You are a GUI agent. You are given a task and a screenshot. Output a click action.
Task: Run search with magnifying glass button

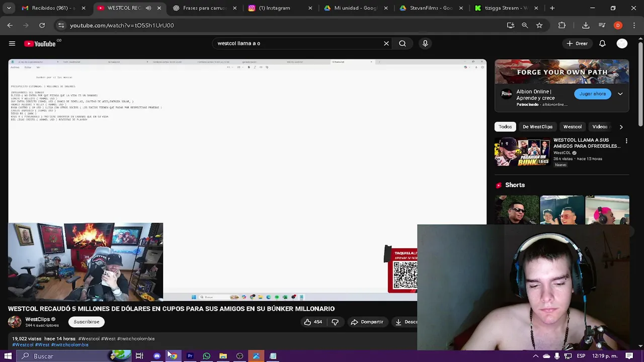click(403, 43)
